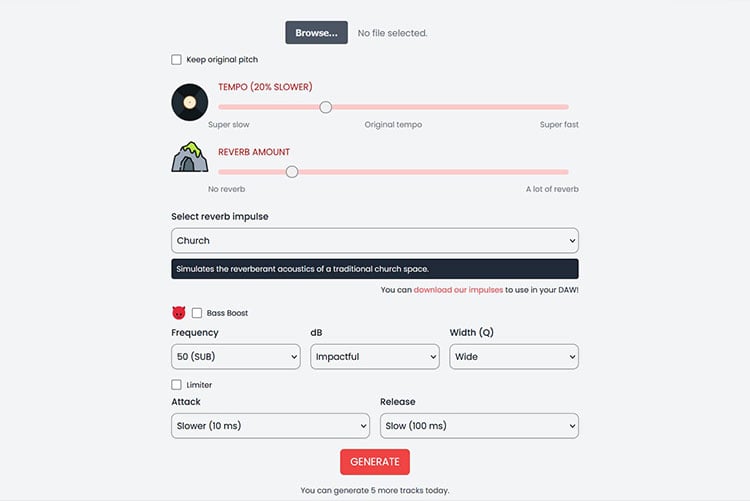The height and width of the screenshot is (501, 750).
Task: Expand the dB dropdown set to Impactful
Action: (374, 357)
